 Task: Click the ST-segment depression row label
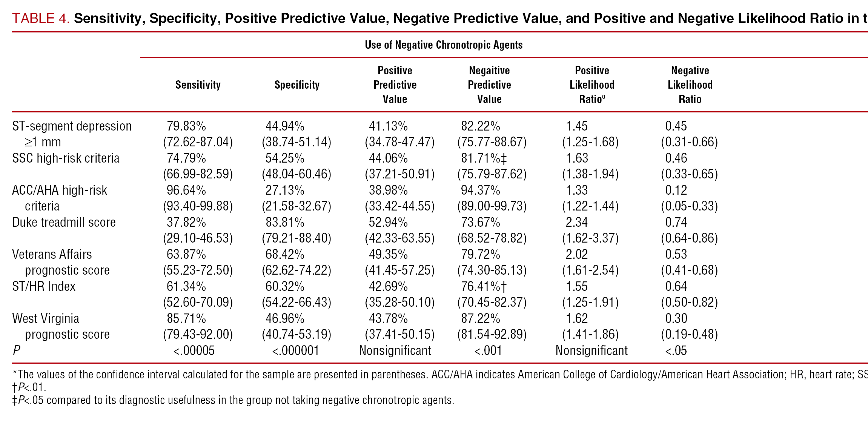[x=72, y=126]
